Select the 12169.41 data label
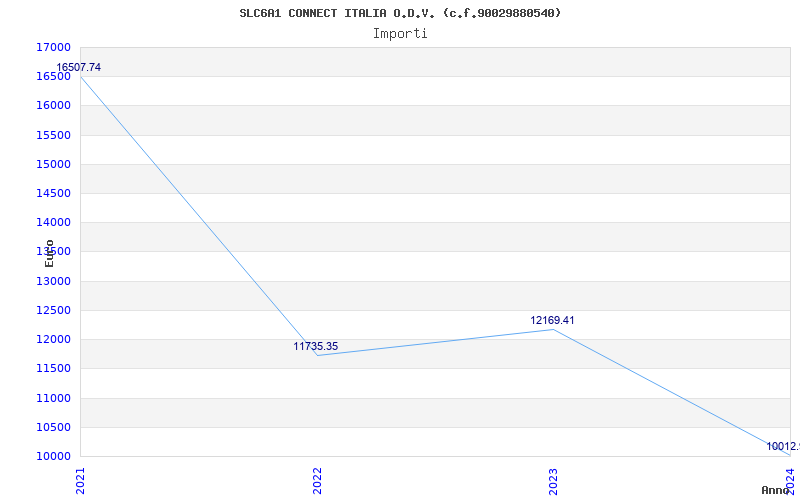Image resolution: width=800 pixels, height=500 pixels. [x=552, y=320]
